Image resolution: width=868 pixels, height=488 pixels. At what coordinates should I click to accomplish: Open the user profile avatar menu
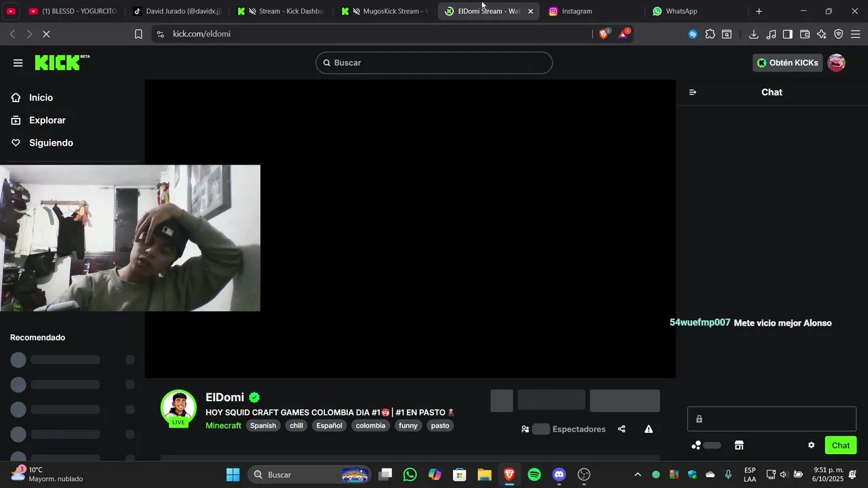(837, 62)
